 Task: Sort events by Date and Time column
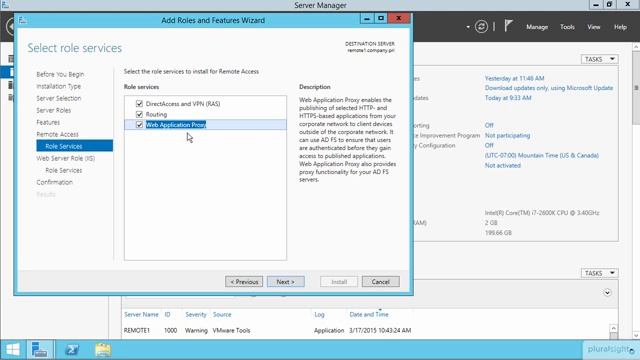(369, 315)
